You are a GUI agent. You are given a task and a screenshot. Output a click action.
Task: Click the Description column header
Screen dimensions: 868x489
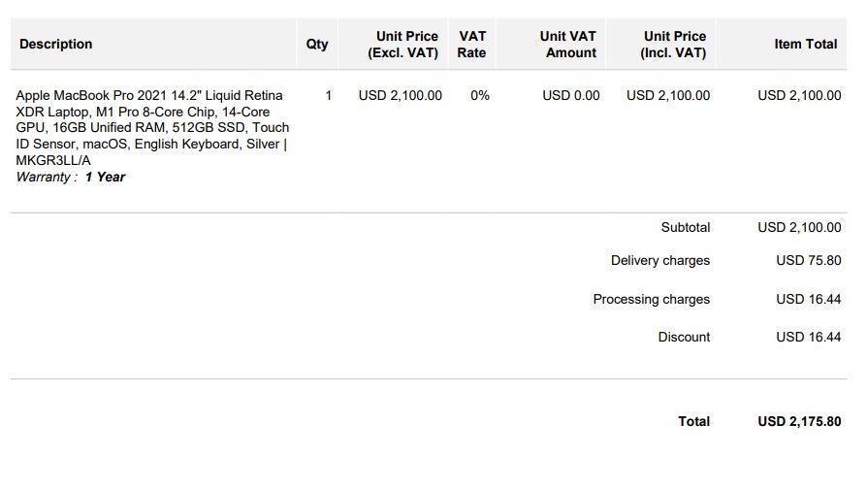click(x=56, y=45)
